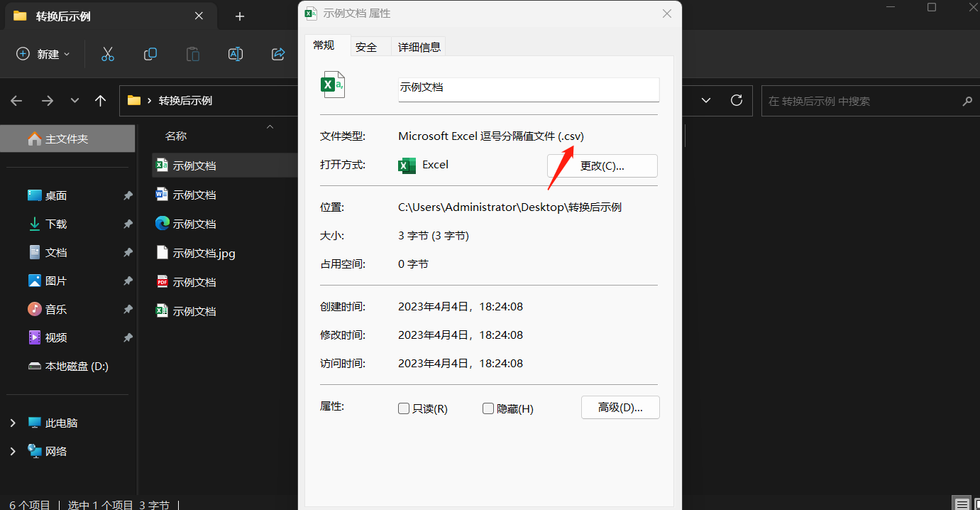
Task: Switch to the 安全 tab
Action: [366, 46]
